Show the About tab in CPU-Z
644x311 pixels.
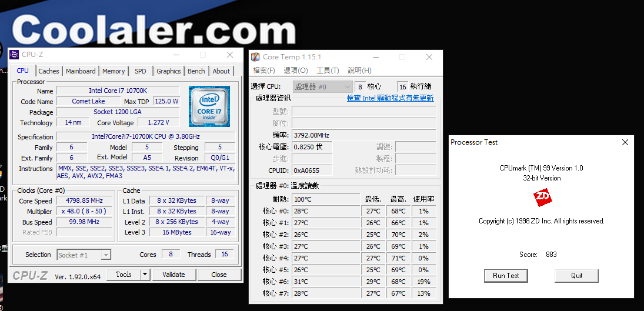coord(221,71)
